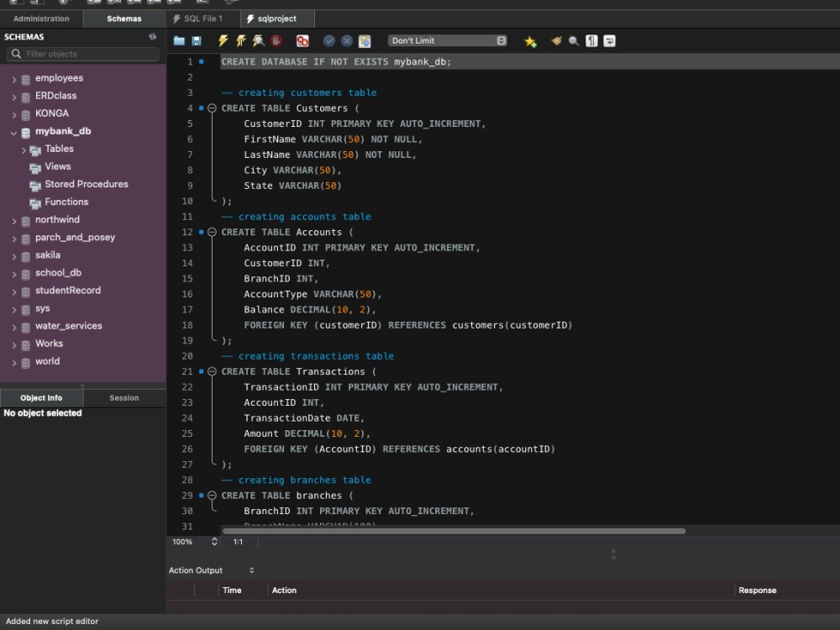Click the sys database icon

coord(25,310)
